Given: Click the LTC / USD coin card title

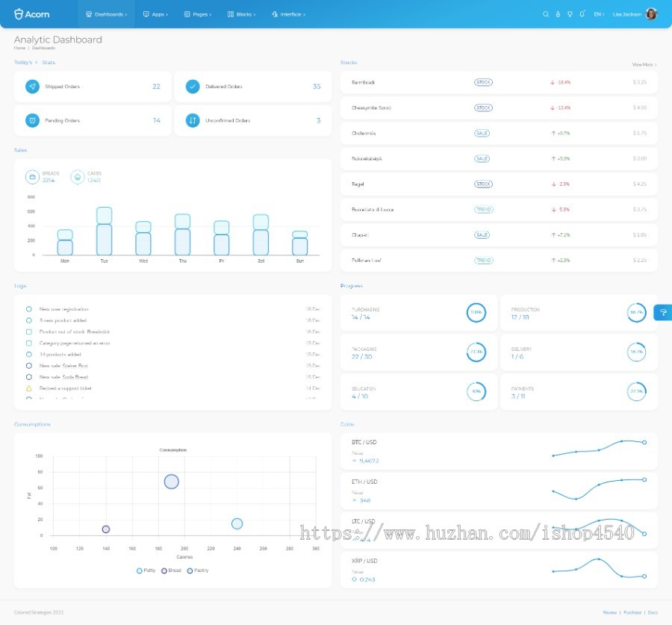Looking at the screenshot, I should pyautogui.click(x=364, y=521).
